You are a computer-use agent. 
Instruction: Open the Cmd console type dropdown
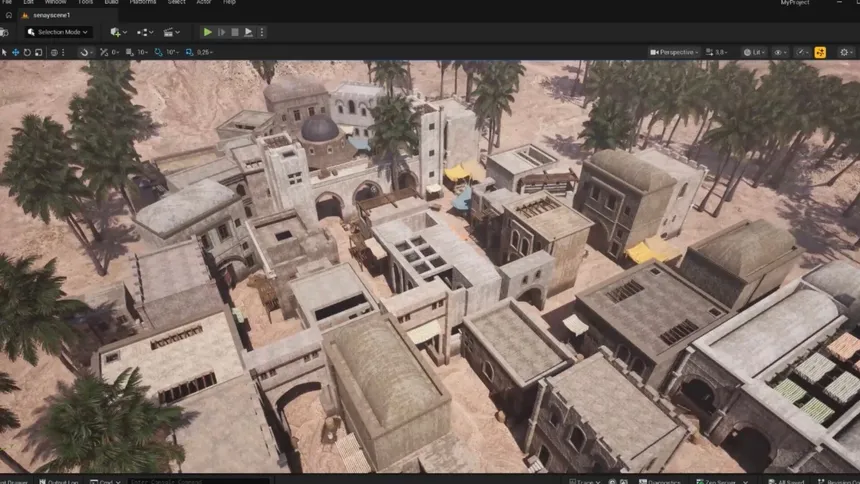(105, 481)
